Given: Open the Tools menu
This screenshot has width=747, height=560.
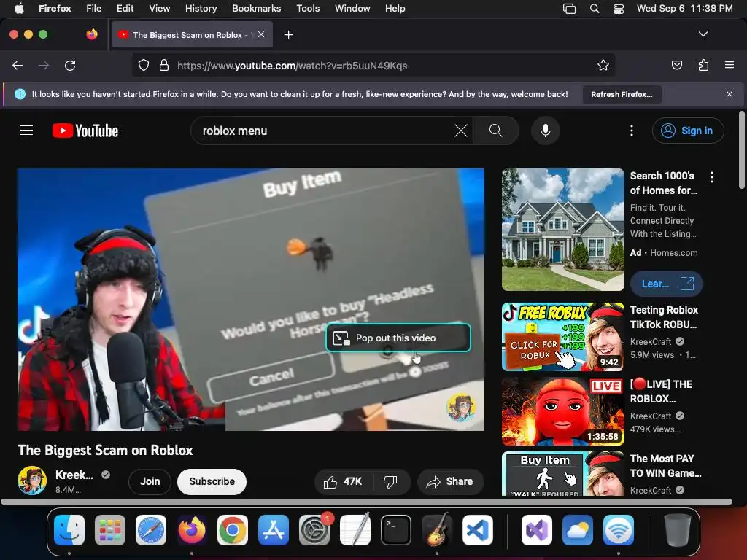Looking at the screenshot, I should [308, 9].
